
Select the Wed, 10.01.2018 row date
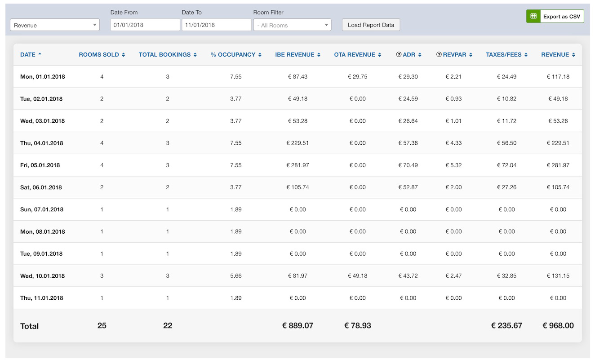[43, 276]
